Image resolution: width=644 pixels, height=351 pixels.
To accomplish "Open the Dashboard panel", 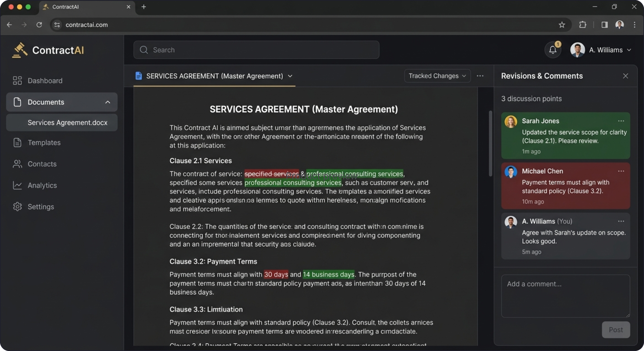I will pyautogui.click(x=44, y=80).
